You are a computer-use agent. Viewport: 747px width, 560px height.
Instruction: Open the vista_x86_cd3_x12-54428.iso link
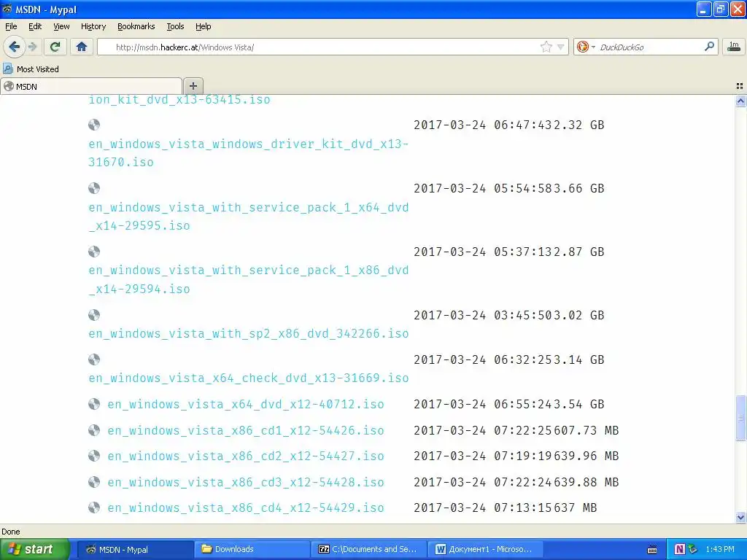click(x=245, y=482)
